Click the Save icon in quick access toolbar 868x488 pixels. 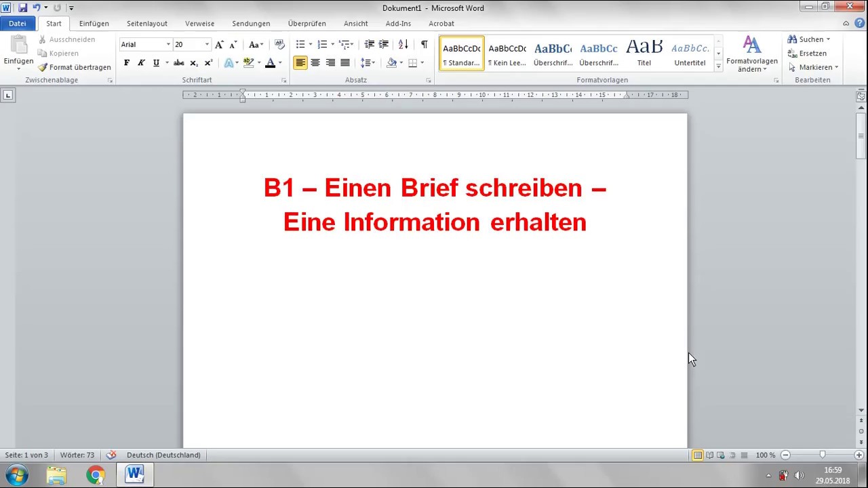coord(22,7)
